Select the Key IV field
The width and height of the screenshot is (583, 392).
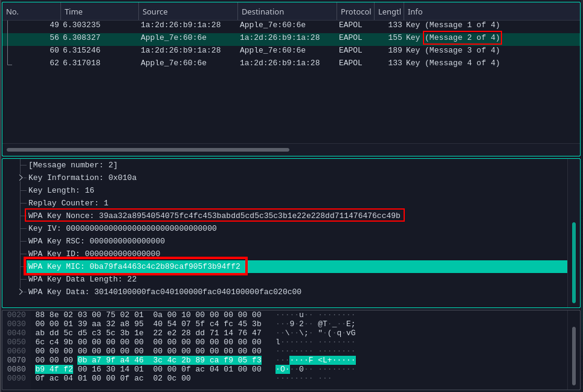coord(122,228)
